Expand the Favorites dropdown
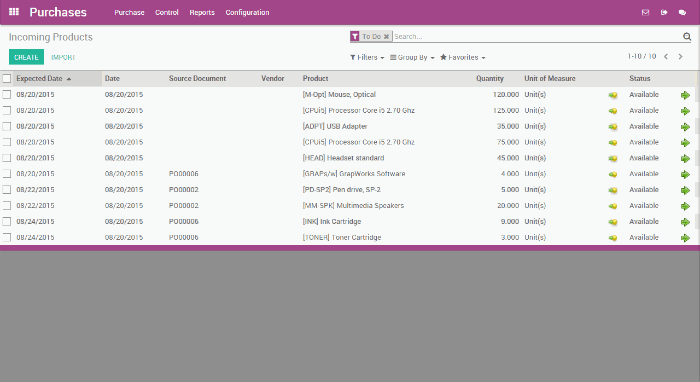This screenshot has height=382, width=700. (462, 57)
